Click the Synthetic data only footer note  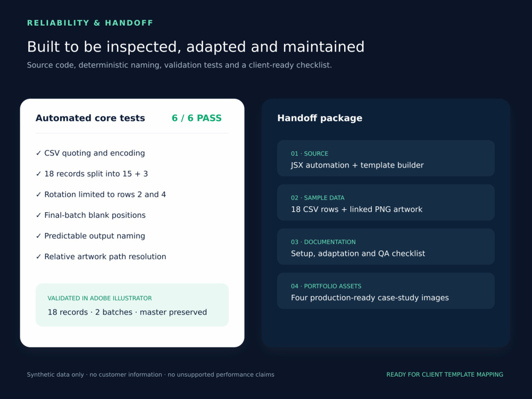[151, 375]
